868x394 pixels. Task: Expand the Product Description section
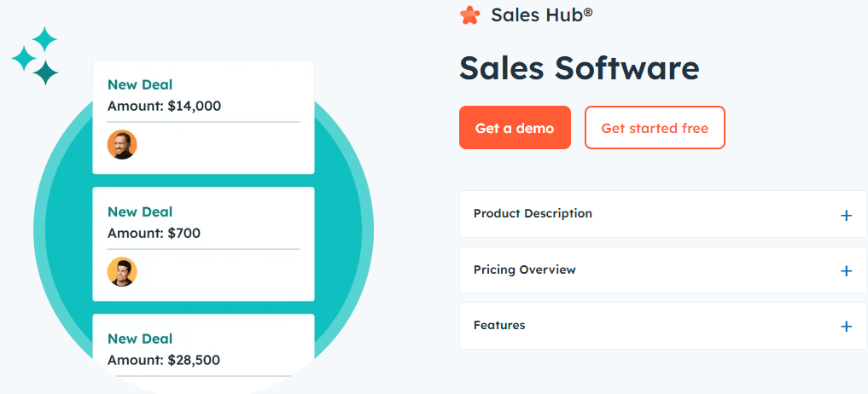click(662, 214)
